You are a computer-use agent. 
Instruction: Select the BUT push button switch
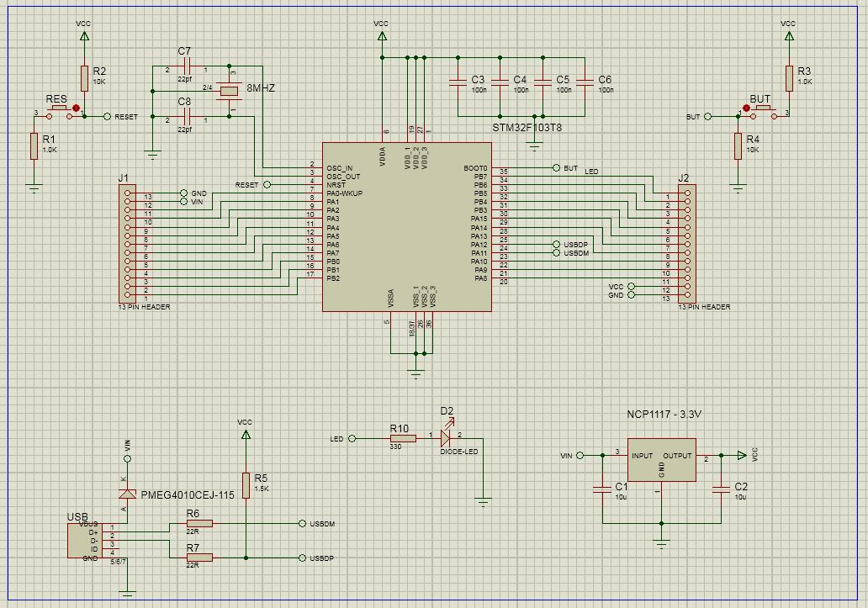point(761,109)
